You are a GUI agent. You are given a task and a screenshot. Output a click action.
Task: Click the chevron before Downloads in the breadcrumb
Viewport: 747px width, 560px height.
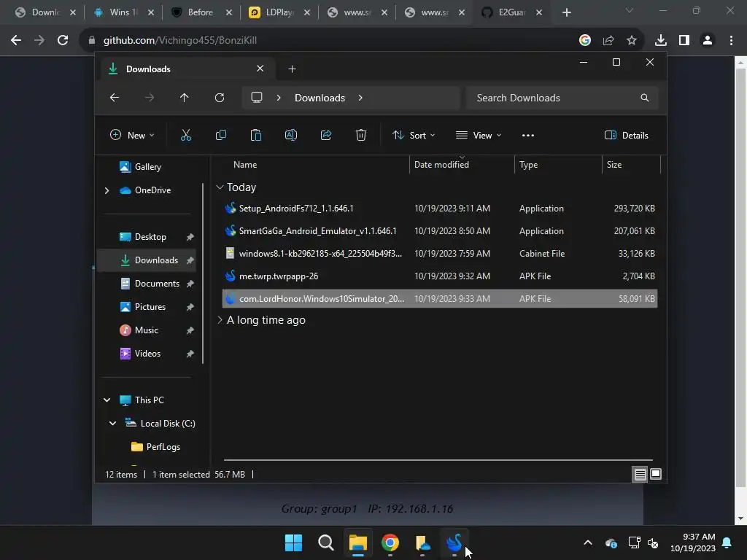click(x=279, y=98)
